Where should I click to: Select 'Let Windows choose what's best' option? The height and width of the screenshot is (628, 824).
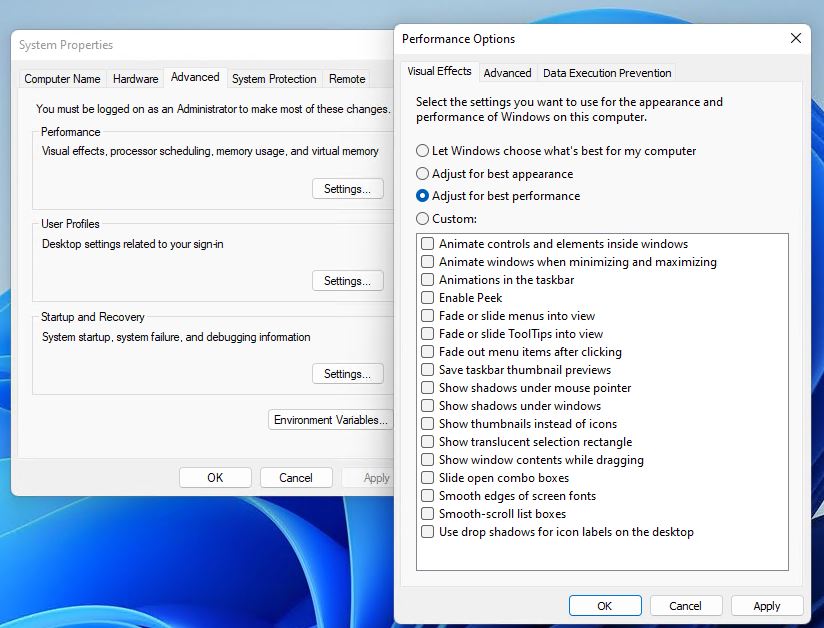[x=423, y=151]
